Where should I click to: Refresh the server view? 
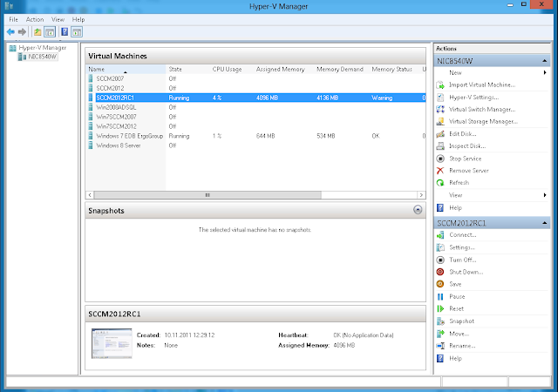pos(459,182)
